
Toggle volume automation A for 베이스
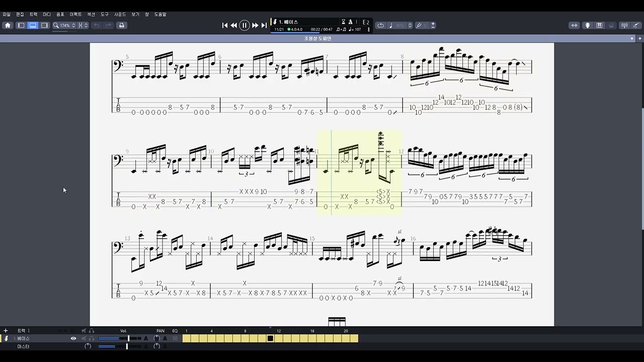[146, 338]
